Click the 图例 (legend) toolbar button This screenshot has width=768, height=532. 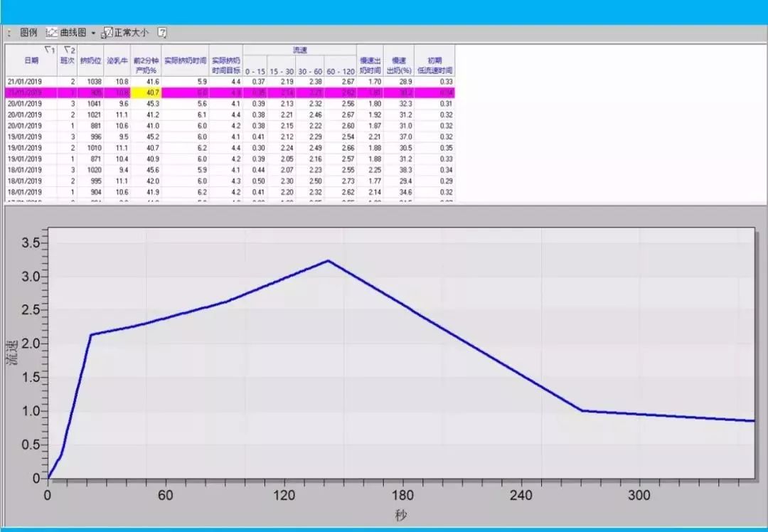point(28,33)
